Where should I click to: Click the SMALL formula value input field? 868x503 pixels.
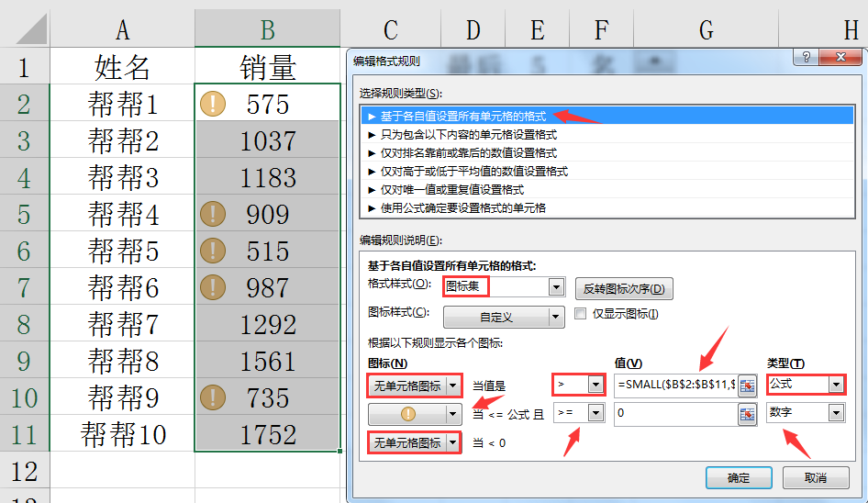(676, 385)
